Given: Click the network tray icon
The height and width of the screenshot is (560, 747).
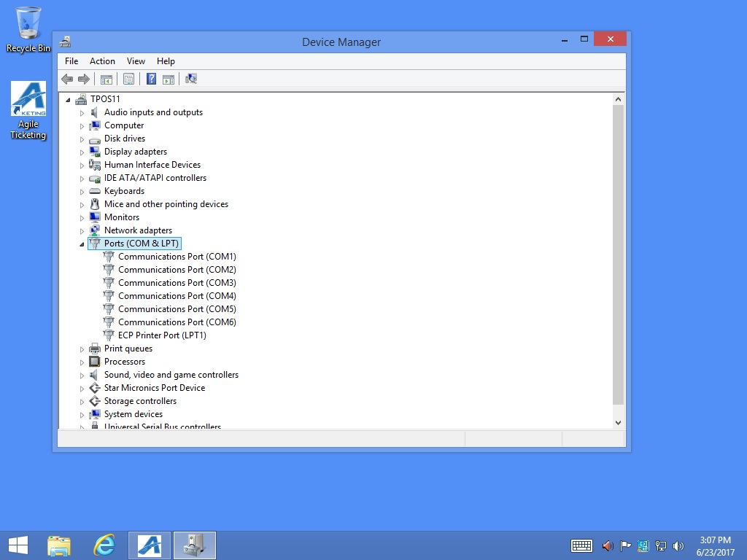Looking at the screenshot, I should [660, 545].
